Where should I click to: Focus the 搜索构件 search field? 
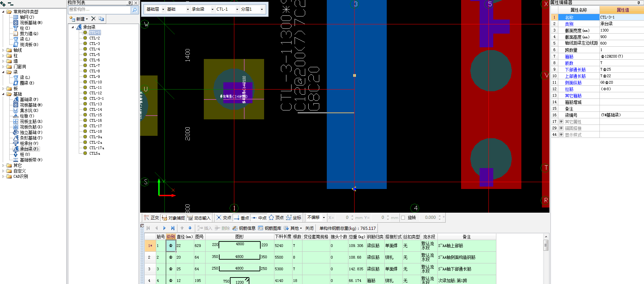[99, 10]
